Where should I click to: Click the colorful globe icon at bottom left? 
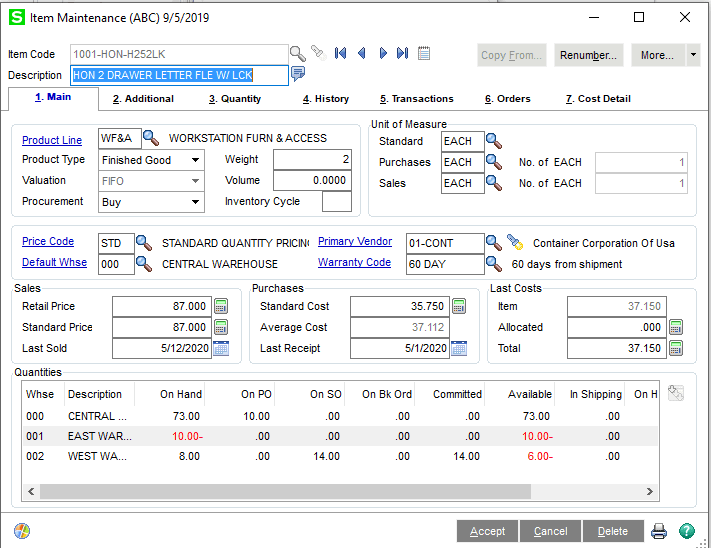click(22, 531)
